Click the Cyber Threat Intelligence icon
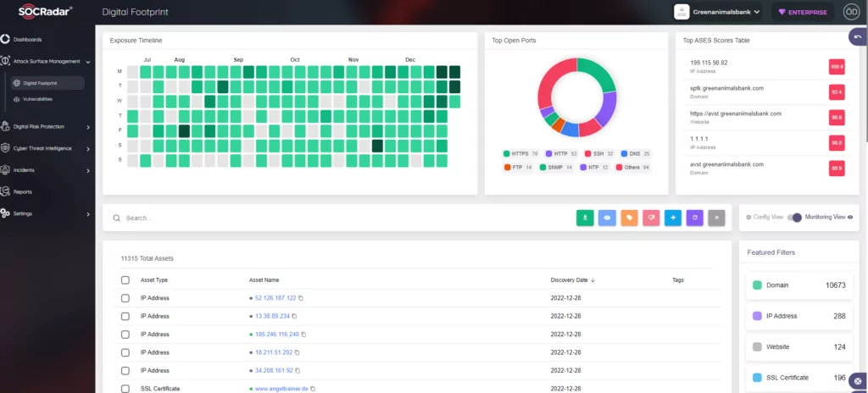Image resolution: width=868 pixels, height=393 pixels. click(5, 148)
